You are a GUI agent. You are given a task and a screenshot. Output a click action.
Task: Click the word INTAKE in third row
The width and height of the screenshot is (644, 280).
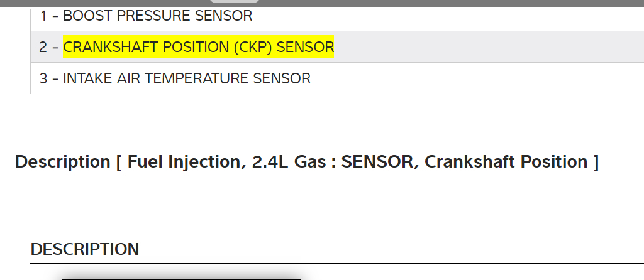84,78
